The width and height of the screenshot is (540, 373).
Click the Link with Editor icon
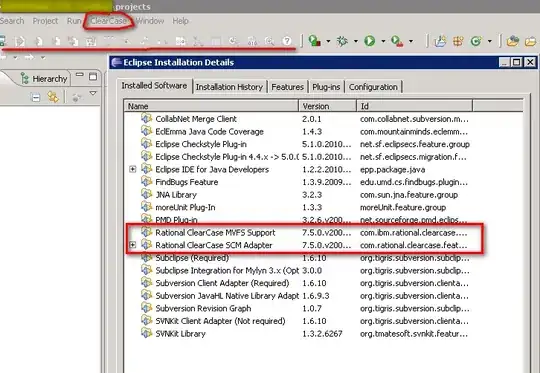pyautogui.click(x=53, y=97)
